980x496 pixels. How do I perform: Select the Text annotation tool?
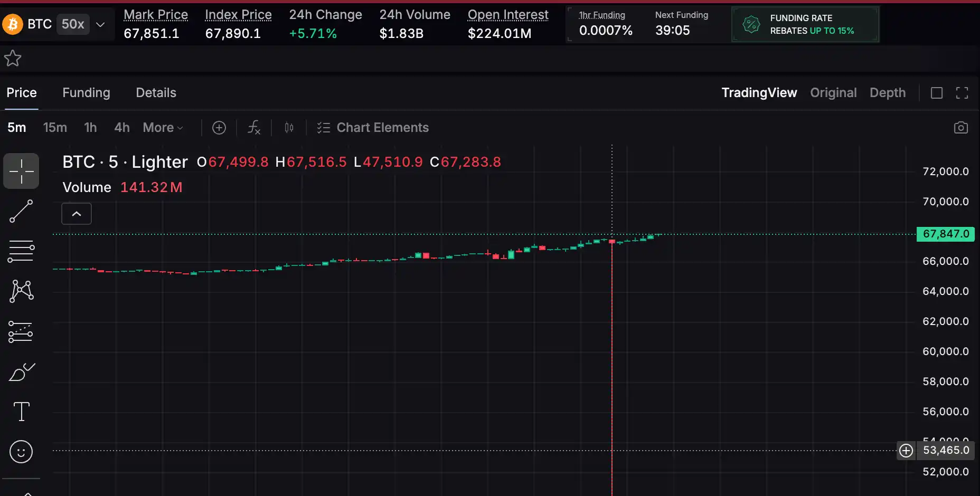pyautogui.click(x=21, y=412)
